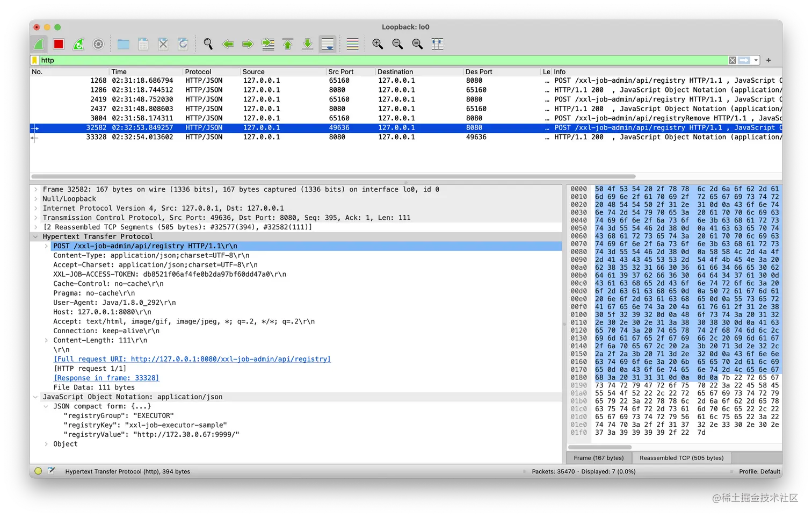The image size is (812, 517).
Task: Stop the running capture
Action: (x=59, y=44)
